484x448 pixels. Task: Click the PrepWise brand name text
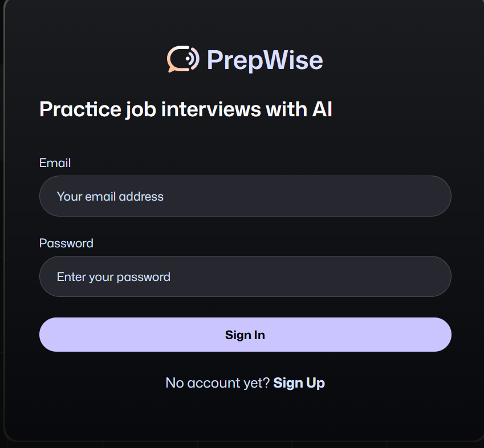tap(265, 60)
